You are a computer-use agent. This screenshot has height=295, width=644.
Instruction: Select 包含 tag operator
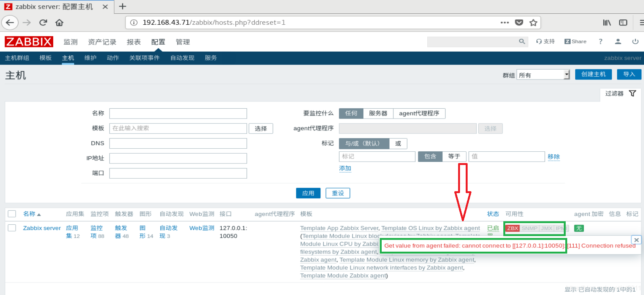430,157
